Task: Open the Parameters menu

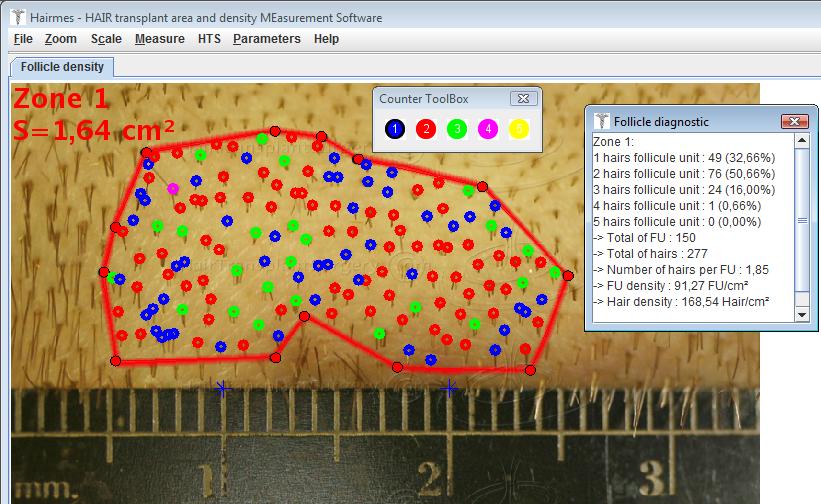Action: [x=267, y=39]
